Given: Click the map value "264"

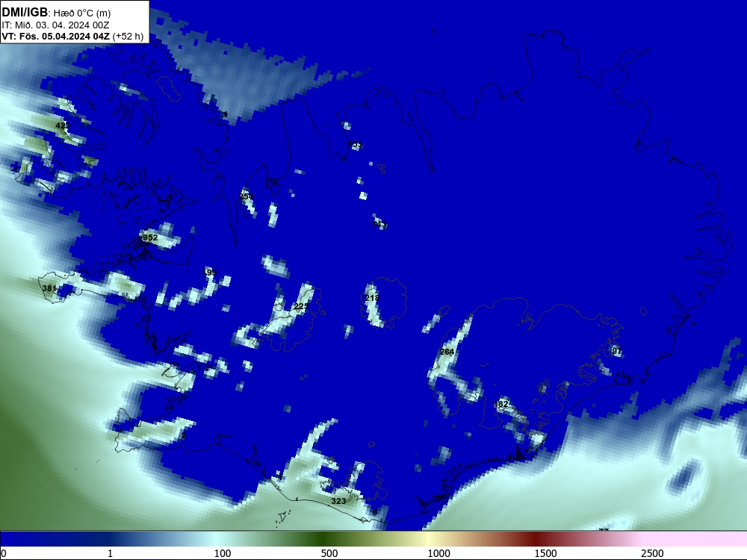Looking at the screenshot, I should [447, 352].
